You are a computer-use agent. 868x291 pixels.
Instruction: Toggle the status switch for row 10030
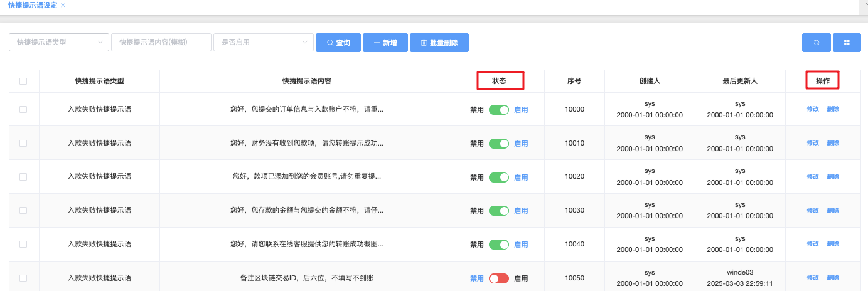[x=499, y=211]
